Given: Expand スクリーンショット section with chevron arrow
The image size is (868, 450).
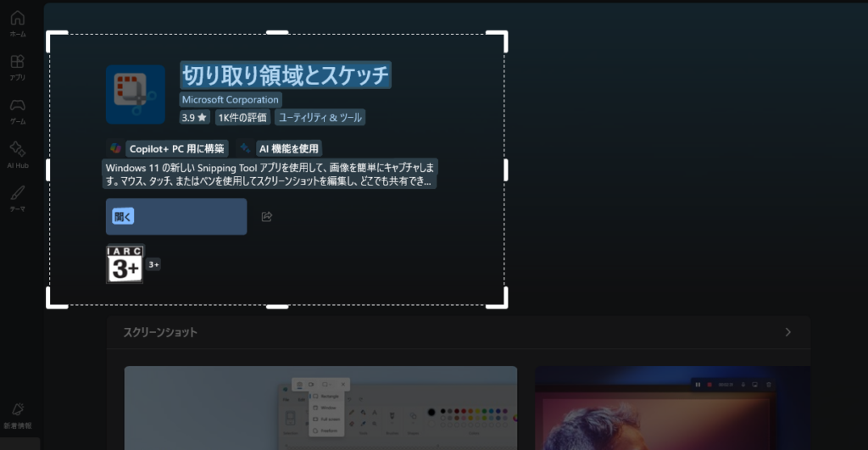Looking at the screenshot, I should [787, 332].
